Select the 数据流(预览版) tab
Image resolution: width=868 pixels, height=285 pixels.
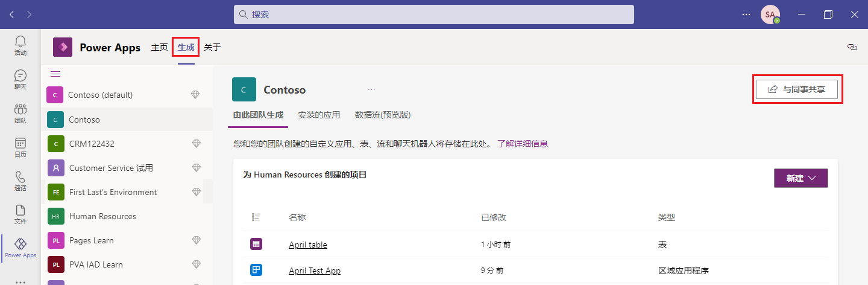(383, 115)
